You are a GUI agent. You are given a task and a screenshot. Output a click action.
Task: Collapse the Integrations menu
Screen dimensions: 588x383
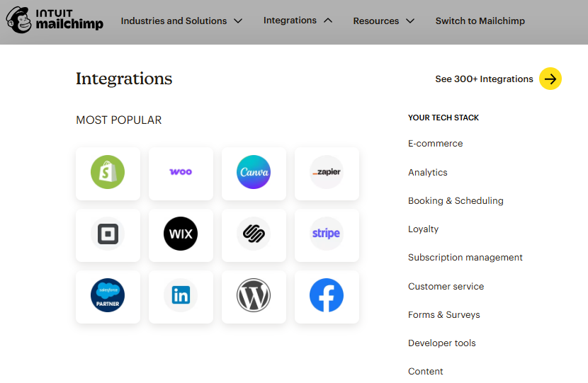pyautogui.click(x=298, y=21)
